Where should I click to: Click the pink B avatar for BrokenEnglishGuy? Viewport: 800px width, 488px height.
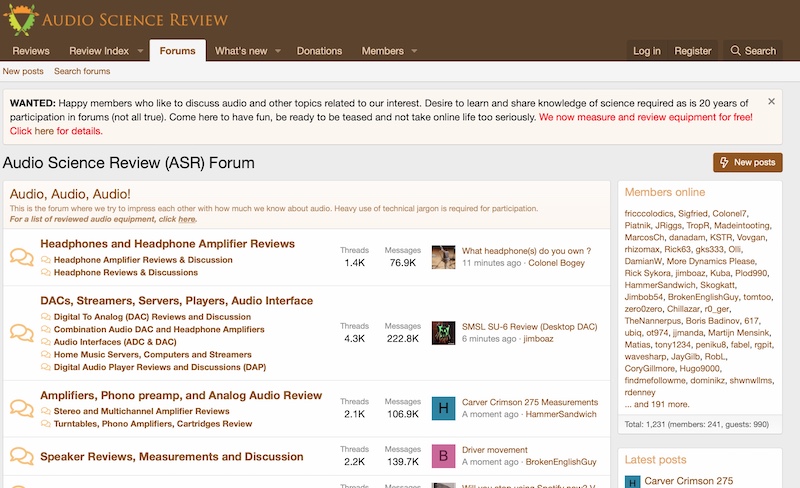pyautogui.click(x=443, y=456)
